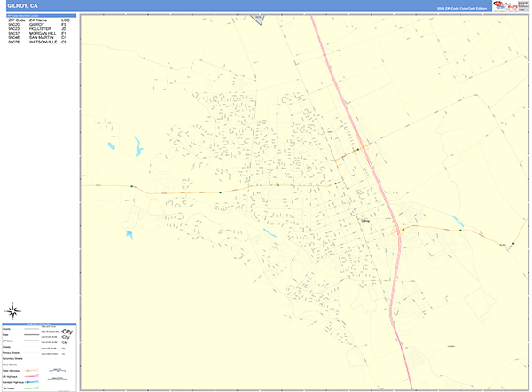Click the LOC column header

(65, 20)
